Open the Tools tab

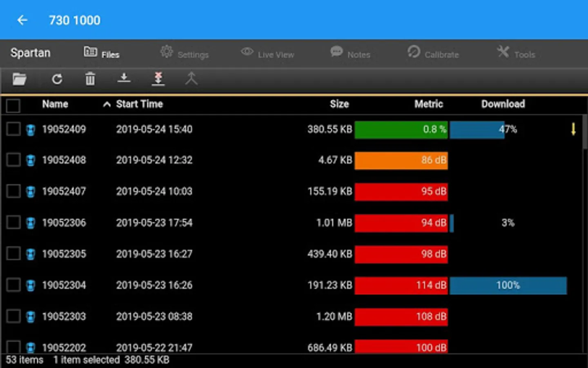[516, 53]
